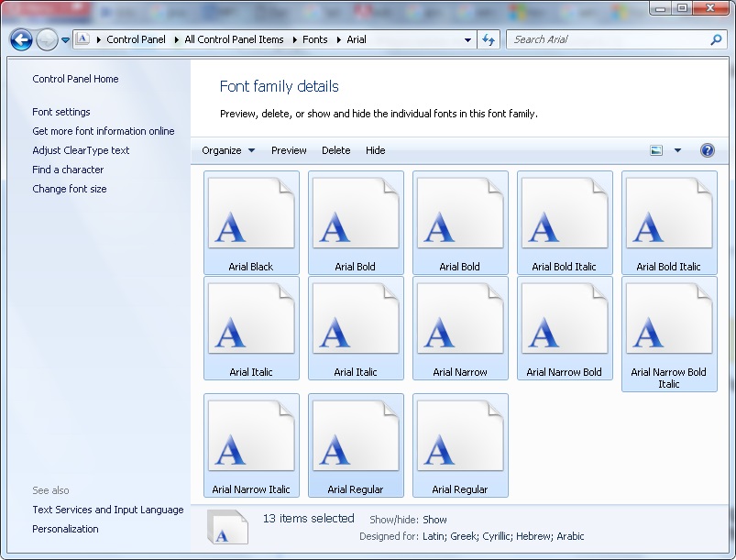The height and width of the screenshot is (560, 736).
Task: Open the address bar previous locations dropdown
Action: point(467,40)
